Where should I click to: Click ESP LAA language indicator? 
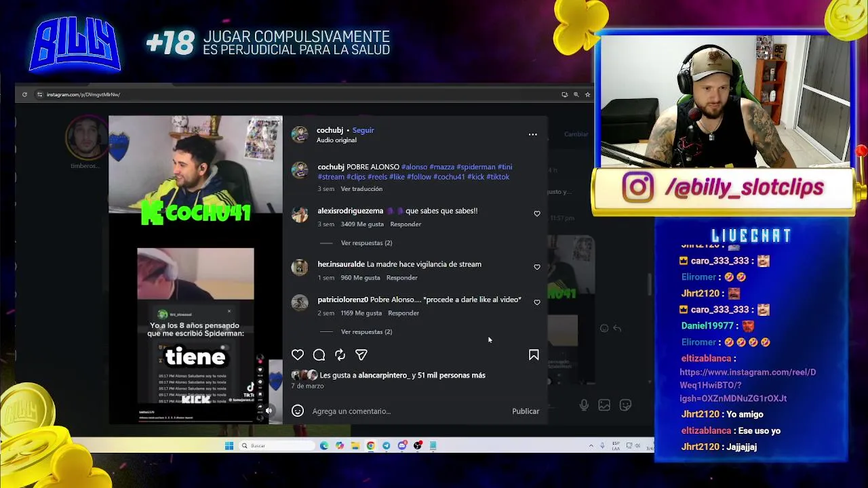(x=616, y=445)
